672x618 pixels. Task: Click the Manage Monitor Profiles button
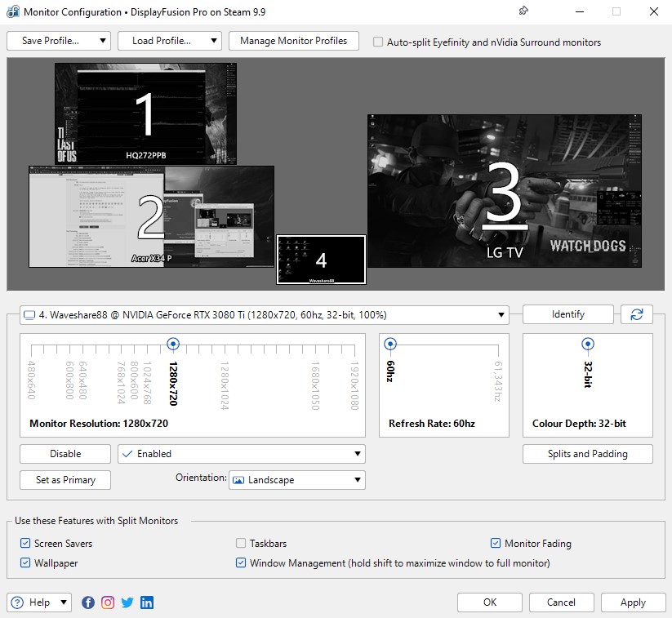pyautogui.click(x=293, y=41)
